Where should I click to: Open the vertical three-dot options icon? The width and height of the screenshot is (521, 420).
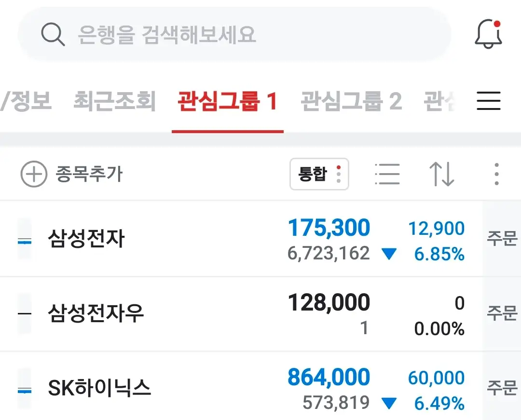pyautogui.click(x=496, y=175)
